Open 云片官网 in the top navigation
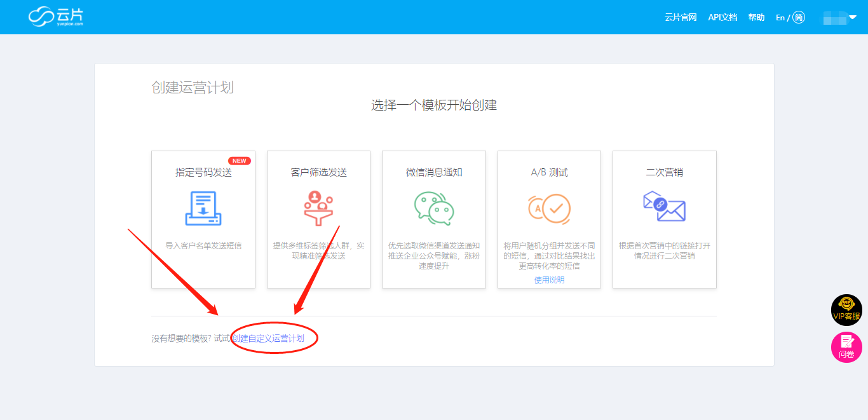The width and height of the screenshot is (868, 420). (x=681, y=17)
